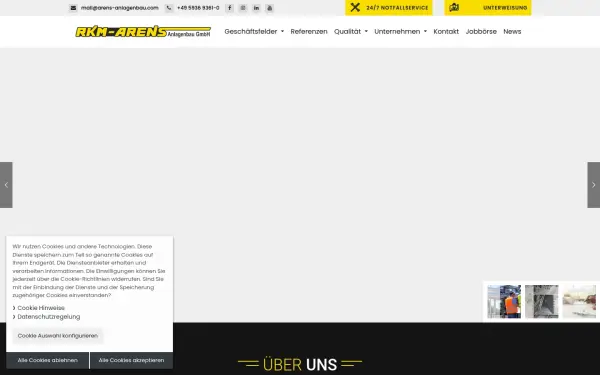Open the Unterweisung text link
This screenshot has height=375, width=600.
tap(505, 8)
